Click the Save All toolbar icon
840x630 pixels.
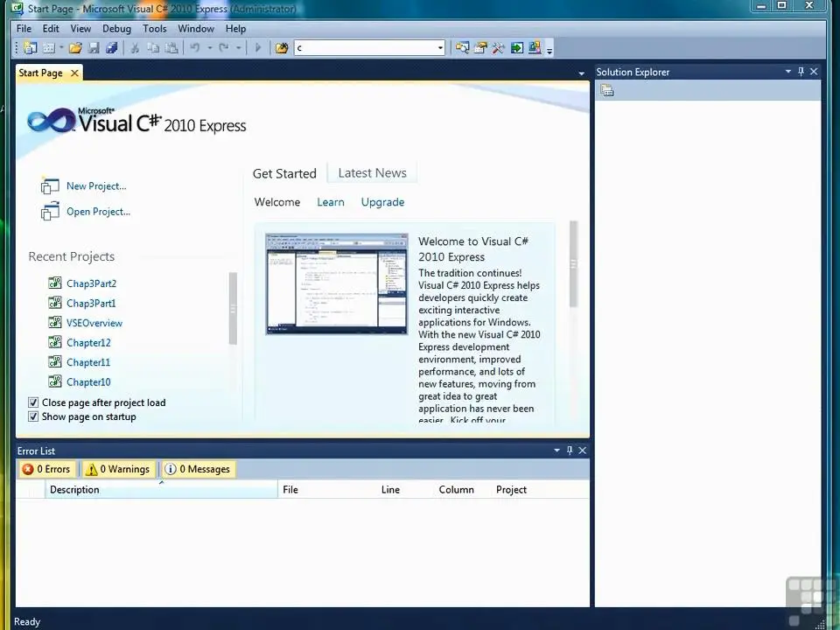pos(111,48)
